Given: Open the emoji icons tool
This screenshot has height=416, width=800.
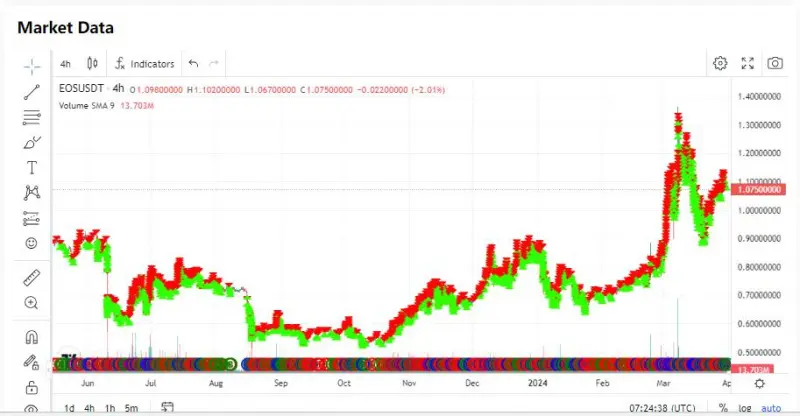Looking at the screenshot, I should pos(32,242).
